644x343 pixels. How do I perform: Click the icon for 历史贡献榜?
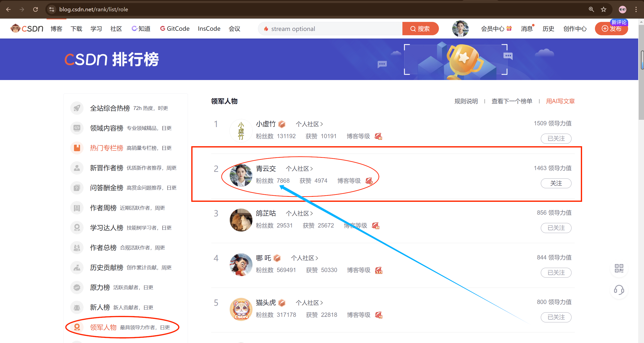point(77,268)
